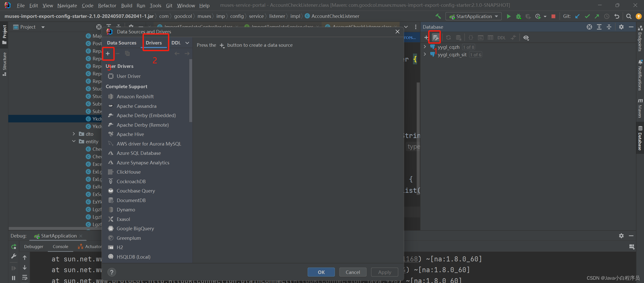Click the green Run triangle icon
The width and height of the screenshot is (644, 283).
coord(509,16)
